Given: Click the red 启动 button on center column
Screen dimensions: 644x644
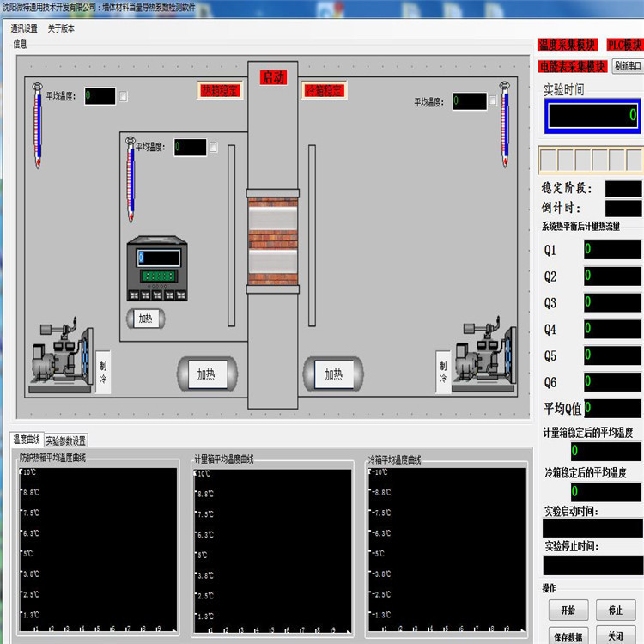Looking at the screenshot, I should (273, 77).
